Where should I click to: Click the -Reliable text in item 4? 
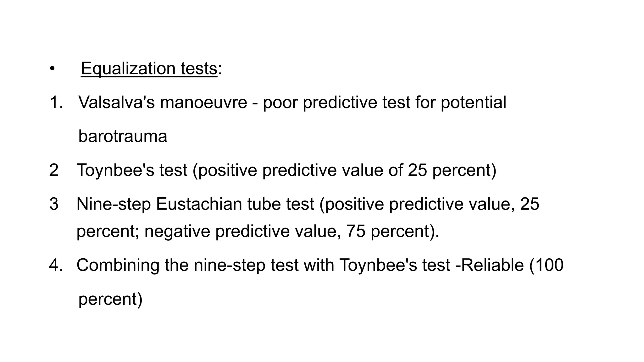pos(490,265)
